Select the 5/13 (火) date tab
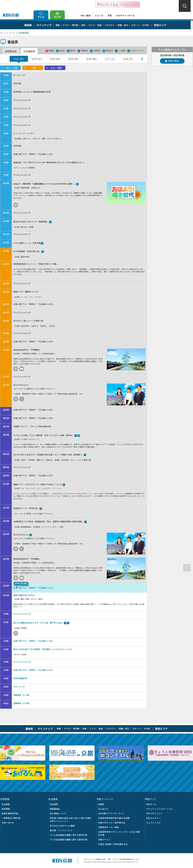This screenshot has height=868, width=193. 37,59
